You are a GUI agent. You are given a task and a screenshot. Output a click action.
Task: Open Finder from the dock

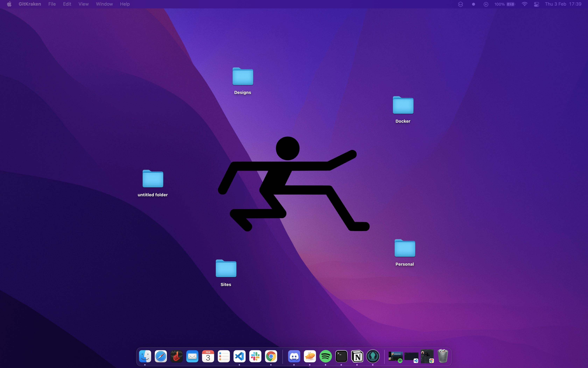click(145, 356)
